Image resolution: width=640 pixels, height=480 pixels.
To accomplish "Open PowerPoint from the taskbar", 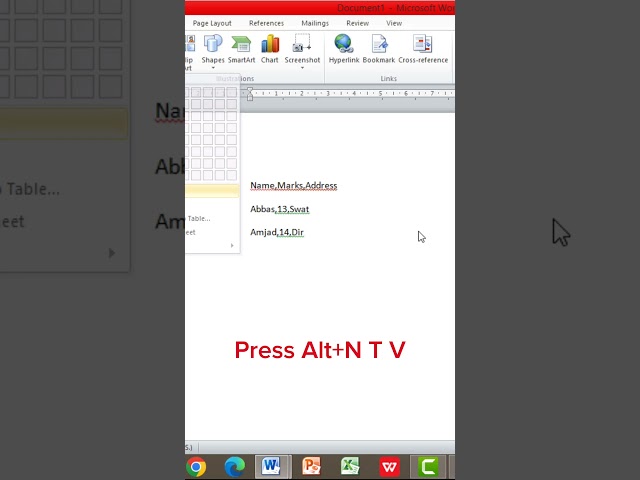I will coord(311,467).
